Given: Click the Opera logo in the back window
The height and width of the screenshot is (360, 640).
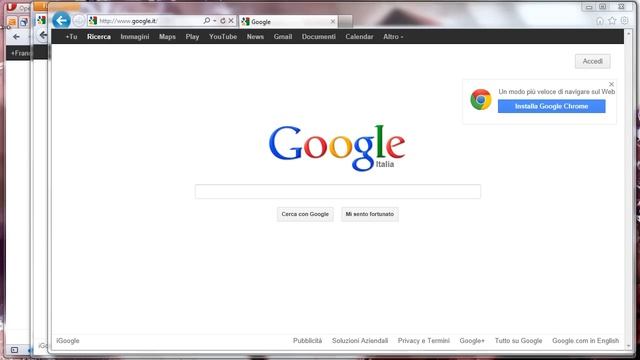Looking at the screenshot, I should point(11,7).
